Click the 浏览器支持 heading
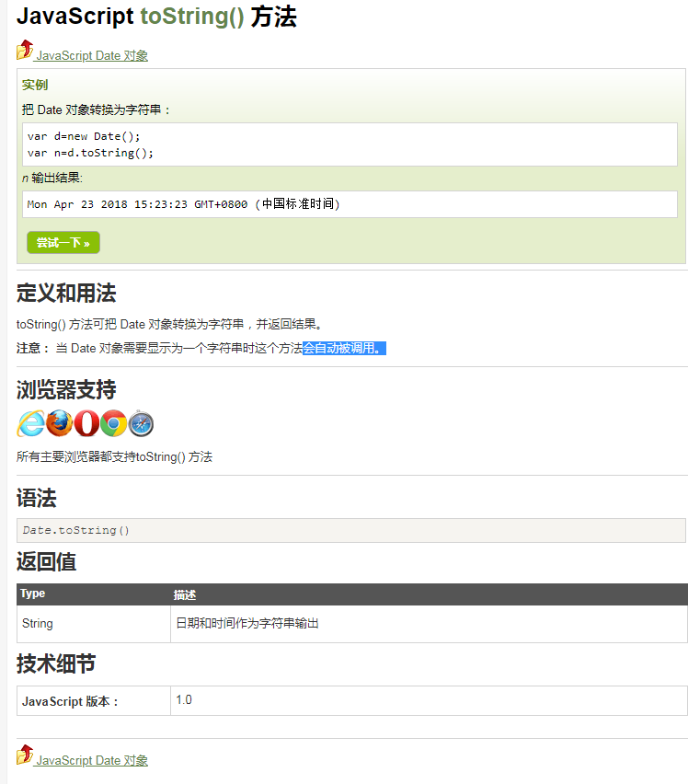 pos(66,389)
